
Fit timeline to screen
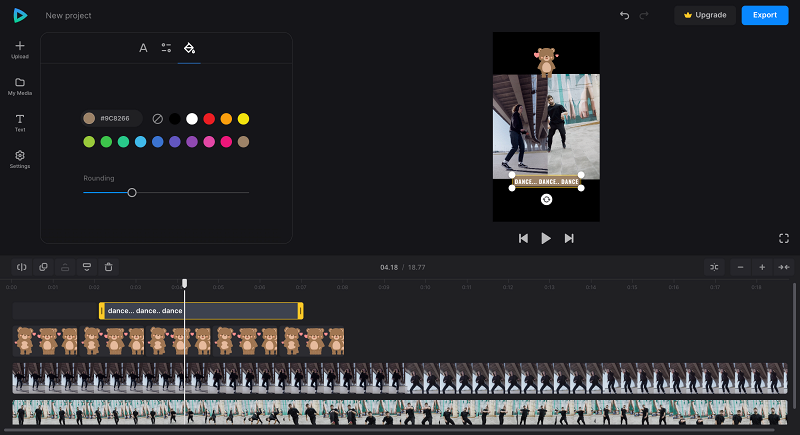click(x=784, y=267)
